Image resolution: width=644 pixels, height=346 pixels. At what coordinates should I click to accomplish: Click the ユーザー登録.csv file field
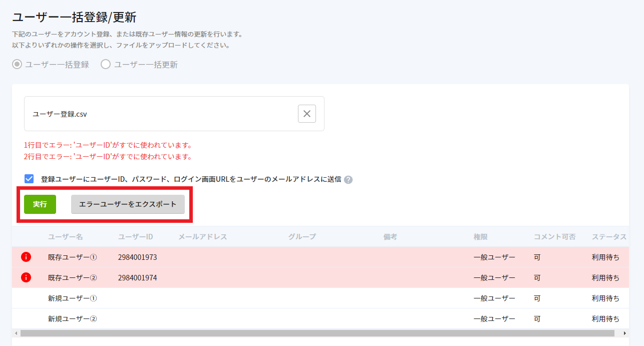pos(174,114)
